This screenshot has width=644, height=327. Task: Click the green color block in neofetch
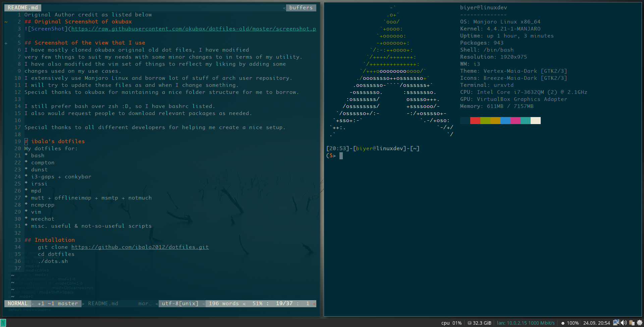tap(485, 121)
